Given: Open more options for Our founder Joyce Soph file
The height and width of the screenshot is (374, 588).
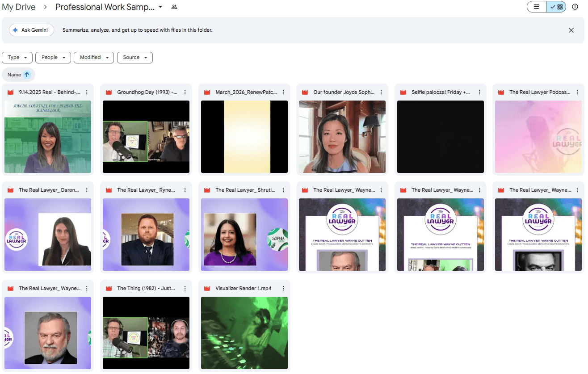Looking at the screenshot, I should click(381, 92).
